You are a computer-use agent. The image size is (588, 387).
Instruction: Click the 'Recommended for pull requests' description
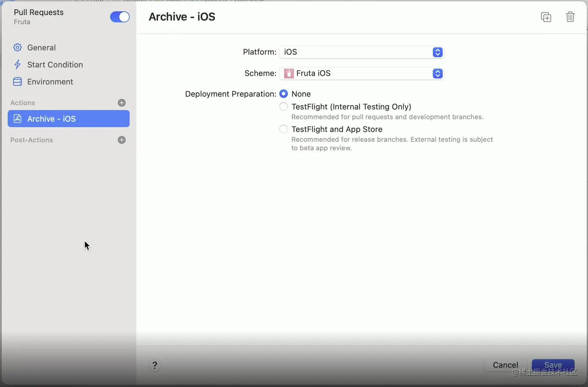point(387,117)
